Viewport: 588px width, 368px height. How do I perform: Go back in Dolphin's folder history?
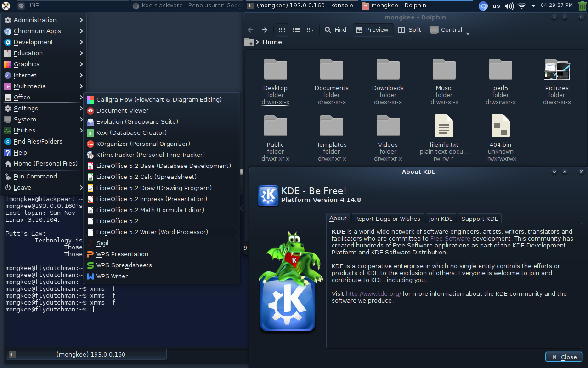[x=250, y=30]
